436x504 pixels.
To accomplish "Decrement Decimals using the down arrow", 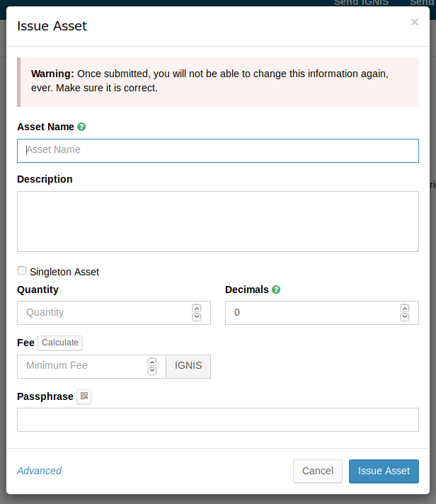I will point(405,316).
